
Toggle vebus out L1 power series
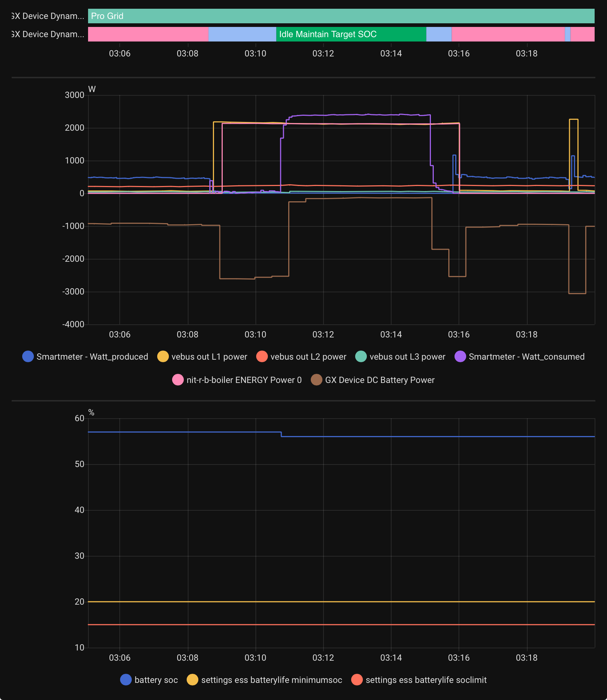[x=202, y=357]
